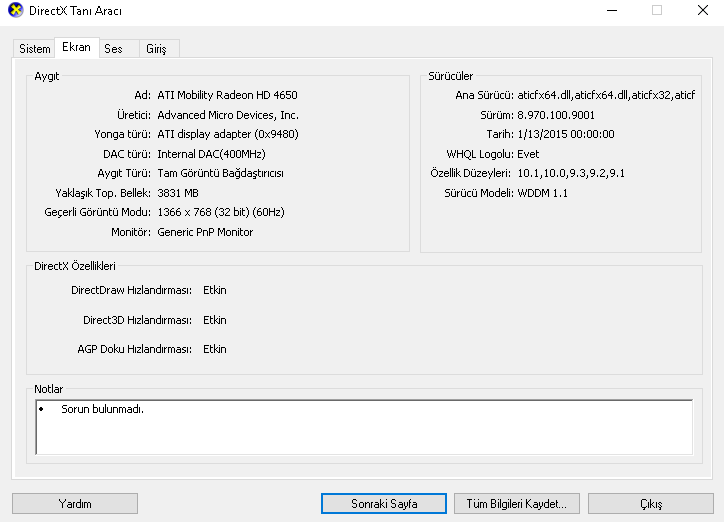Click 'Advanced Micro Devices, Inc.' value
The height and width of the screenshot is (522, 724).
point(228,115)
